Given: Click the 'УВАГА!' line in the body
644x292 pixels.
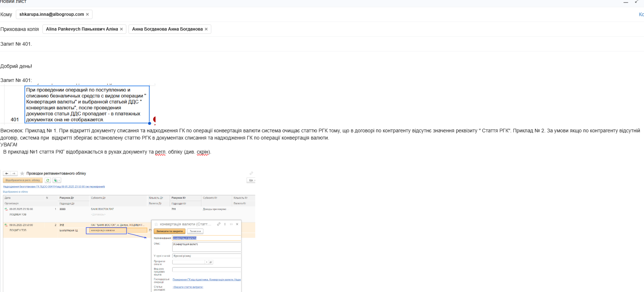Looking at the screenshot, I should tap(9, 145).
